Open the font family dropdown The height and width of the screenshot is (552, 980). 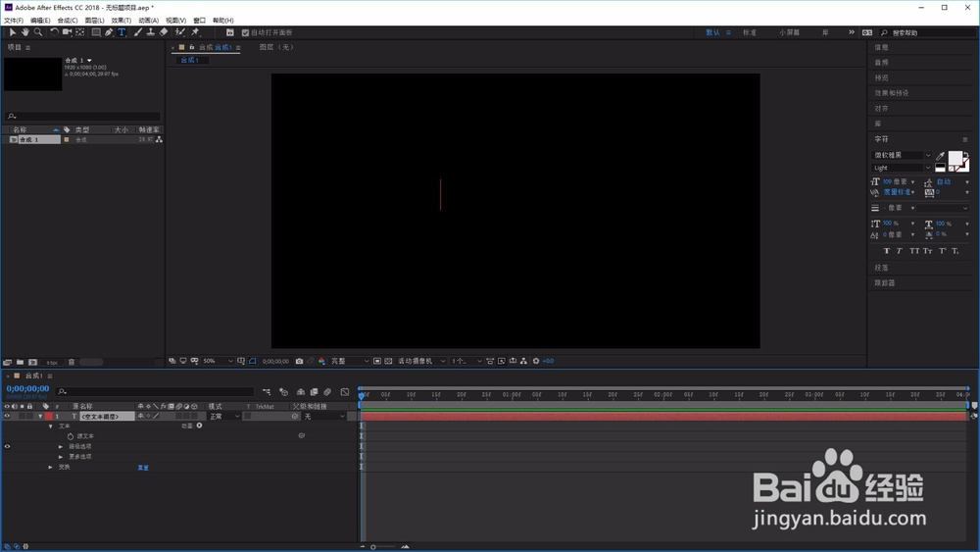pyautogui.click(x=902, y=155)
